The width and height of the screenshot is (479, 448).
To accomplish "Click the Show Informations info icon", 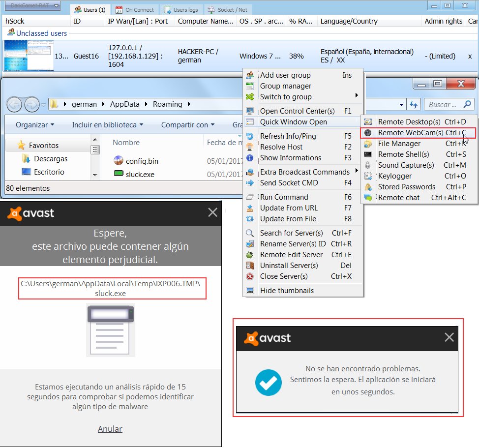I will (250, 158).
